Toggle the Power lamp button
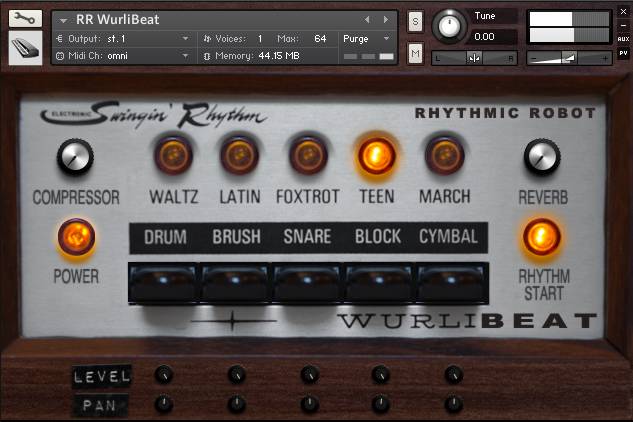 click(x=76, y=237)
